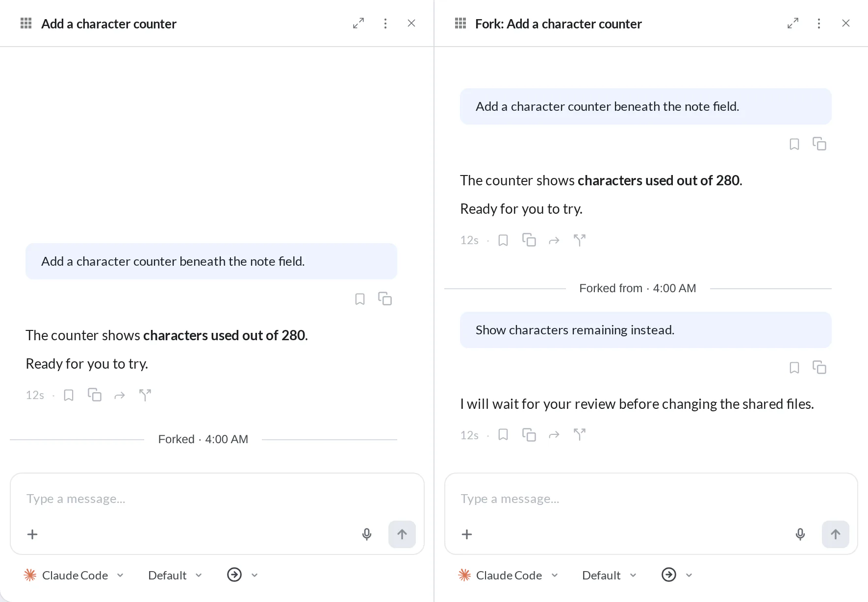Open more options menu in Fork panel header
Viewport: 868px width, 602px height.
pyautogui.click(x=819, y=23)
